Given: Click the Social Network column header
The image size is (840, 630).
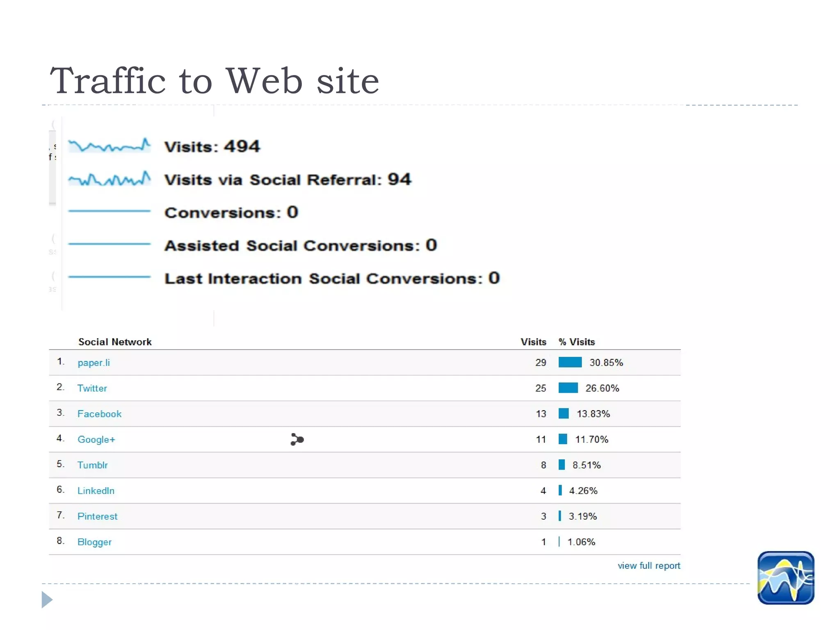Looking at the screenshot, I should click(115, 342).
